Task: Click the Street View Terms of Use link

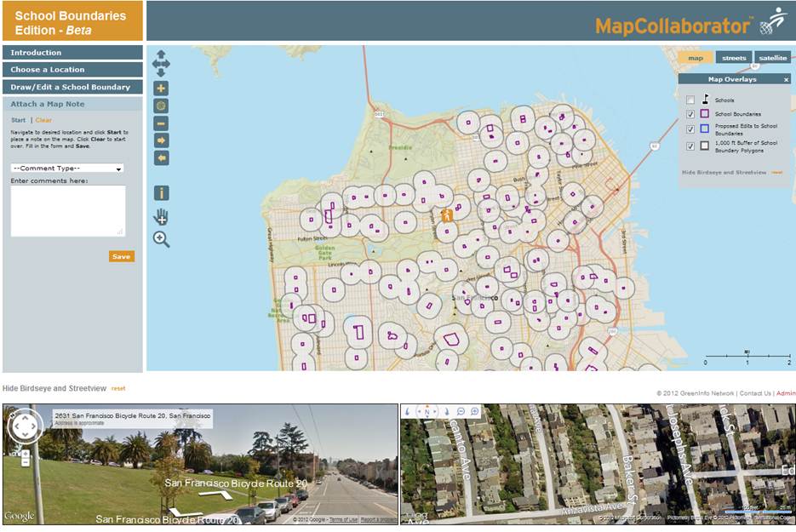Action: tap(344, 519)
